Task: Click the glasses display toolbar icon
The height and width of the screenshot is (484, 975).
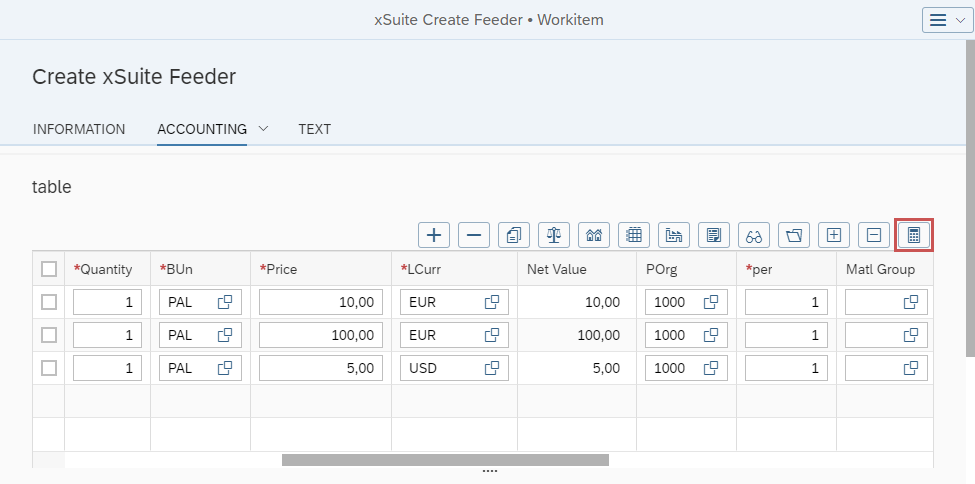Action: click(x=754, y=235)
